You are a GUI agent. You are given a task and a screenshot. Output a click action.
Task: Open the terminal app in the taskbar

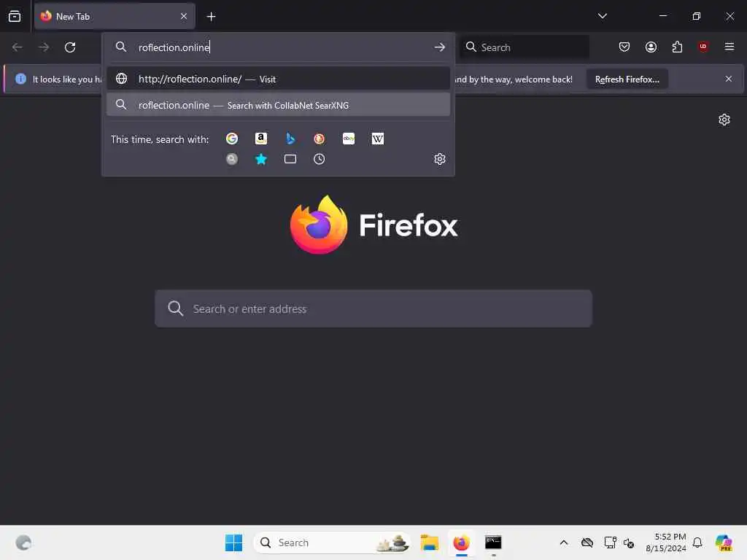point(493,542)
